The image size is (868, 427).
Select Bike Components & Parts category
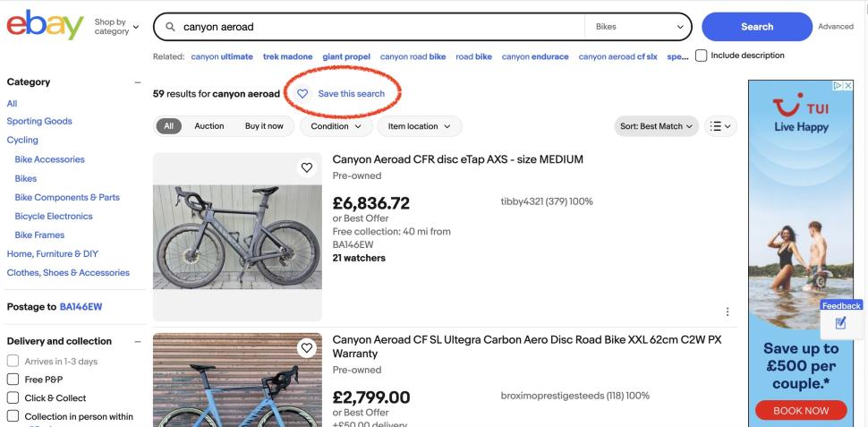tap(67, 197)
